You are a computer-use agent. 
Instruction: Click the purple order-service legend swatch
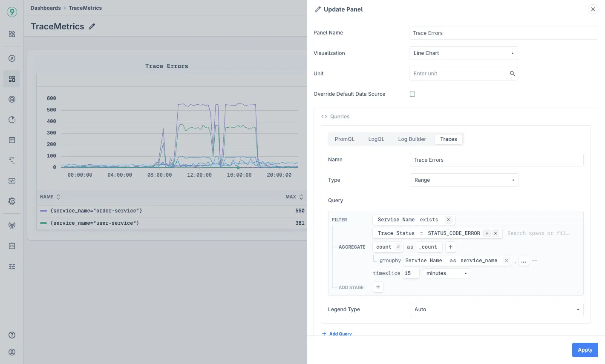[43, 211]
